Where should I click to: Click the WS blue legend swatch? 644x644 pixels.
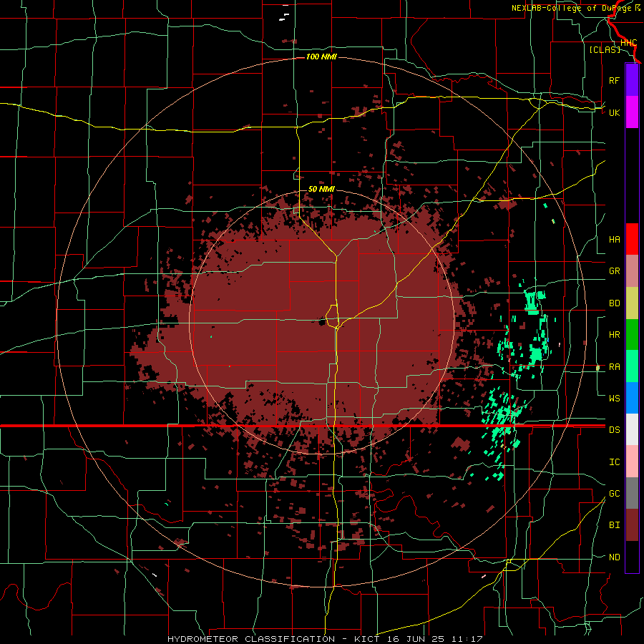pos(632,398)
